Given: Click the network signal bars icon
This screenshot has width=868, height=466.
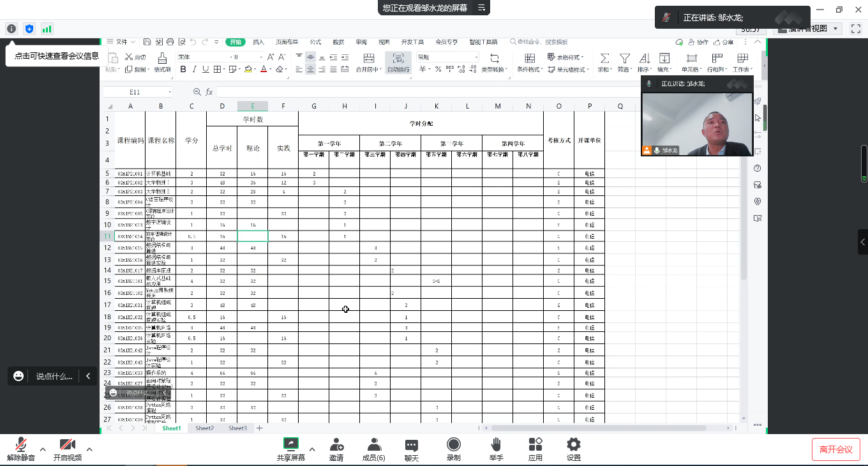Looking at the screenshot, I should 47,29.
